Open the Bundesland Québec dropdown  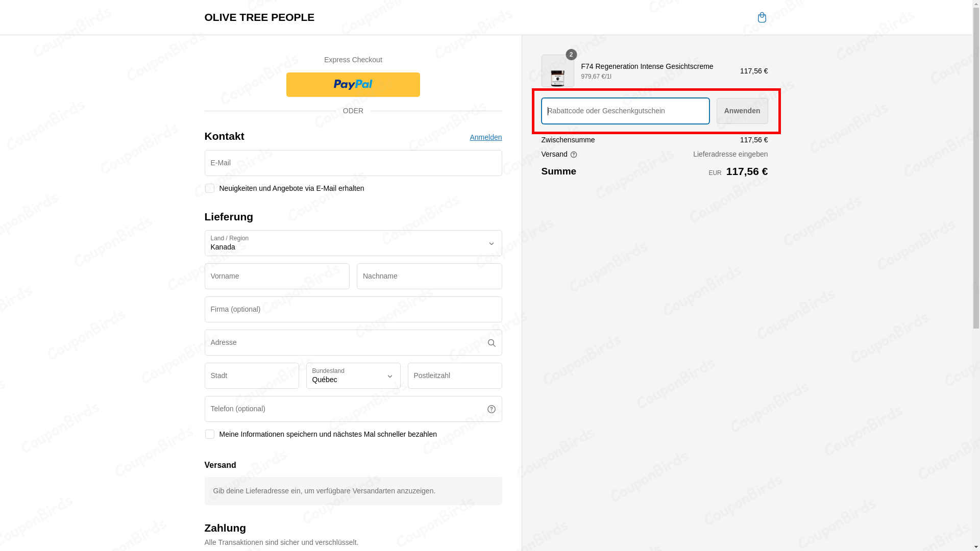pos(353,376)
